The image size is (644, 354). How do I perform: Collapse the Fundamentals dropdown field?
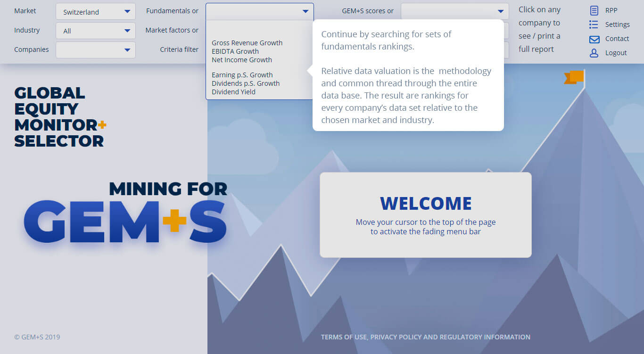click(x=260, y=11)
